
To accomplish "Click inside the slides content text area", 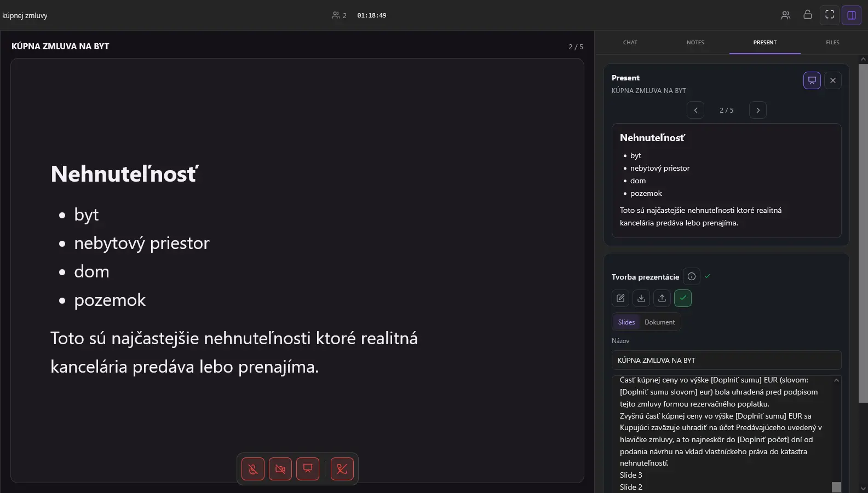I will tap(722, 433).
